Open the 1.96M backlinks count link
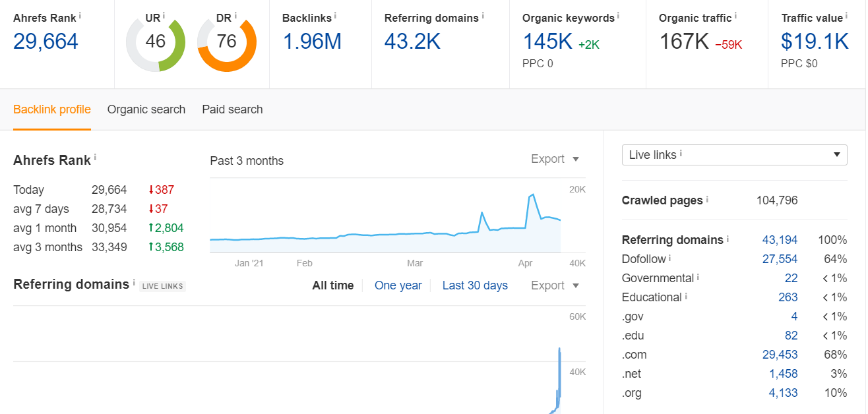This screenshot has width=868, height=414. point(312,42)
